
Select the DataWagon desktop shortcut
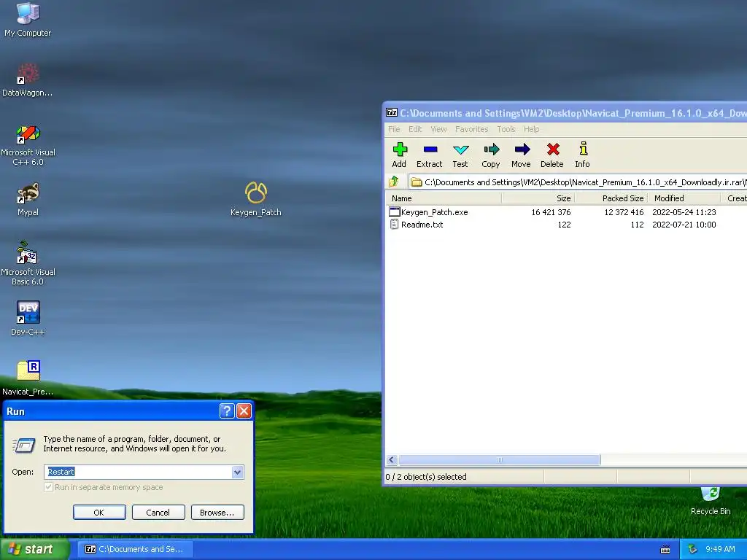[28, 79]
